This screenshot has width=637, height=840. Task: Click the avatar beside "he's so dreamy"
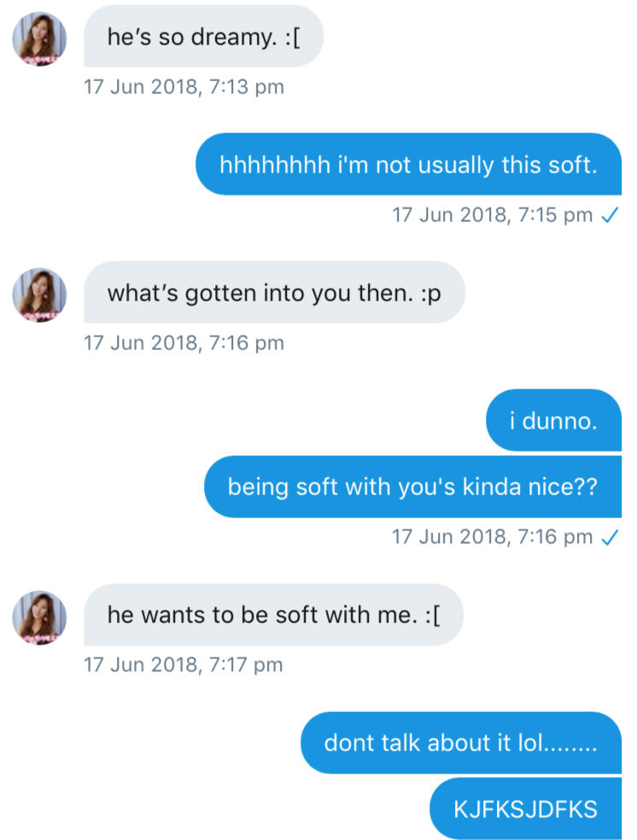(x=39, y=39)
